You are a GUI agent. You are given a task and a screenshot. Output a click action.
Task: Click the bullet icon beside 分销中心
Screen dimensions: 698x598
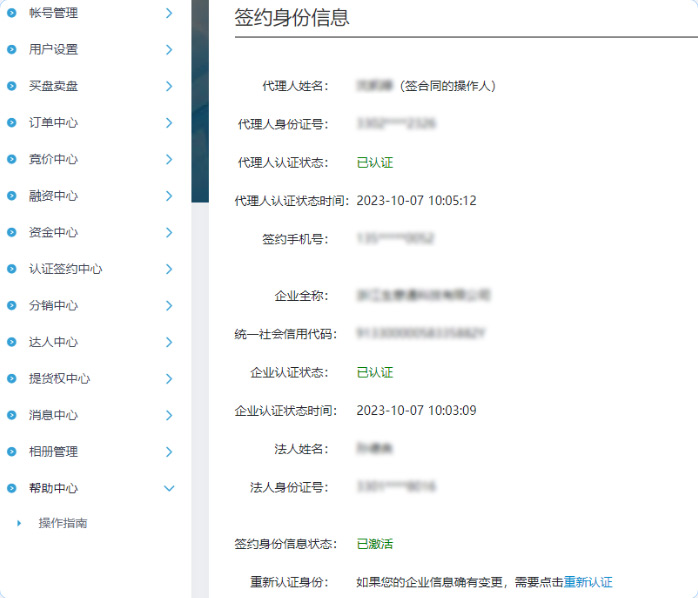point(11,306)
